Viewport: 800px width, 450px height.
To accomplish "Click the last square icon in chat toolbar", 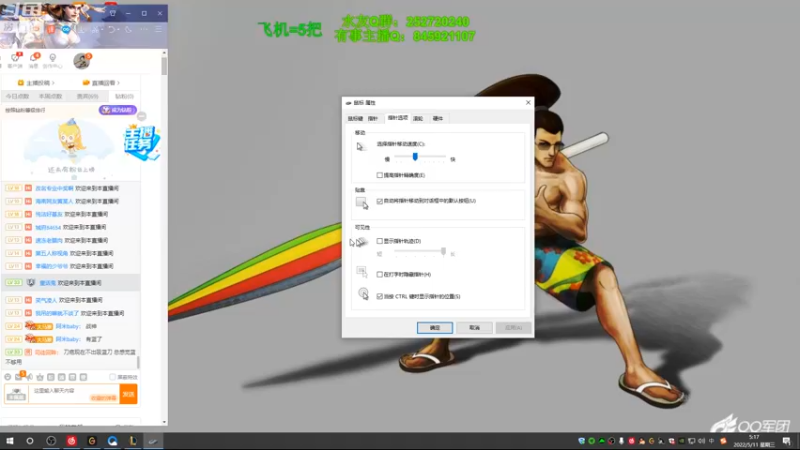I will coord(83,377).
